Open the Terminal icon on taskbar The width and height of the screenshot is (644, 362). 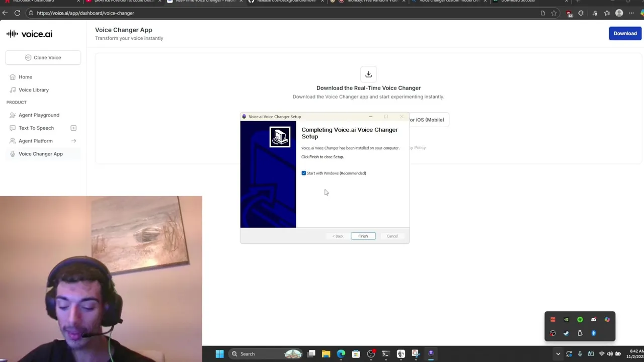pos(385,354)
